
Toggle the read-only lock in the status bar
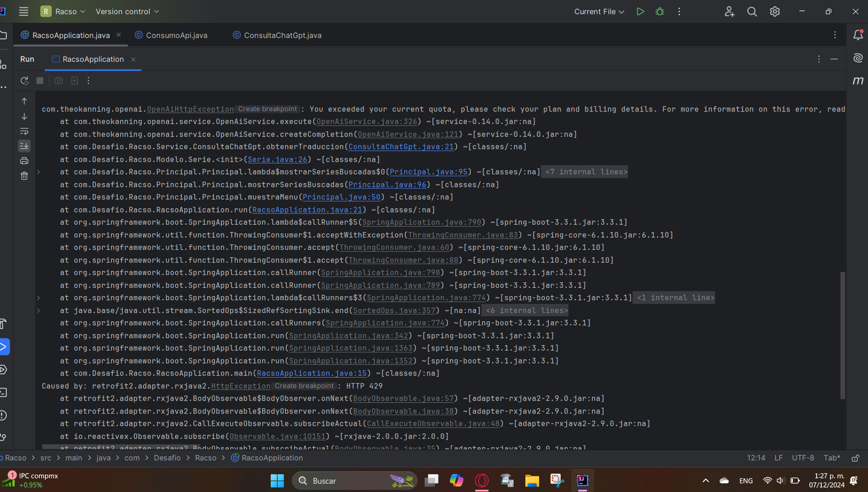[855, 458]
